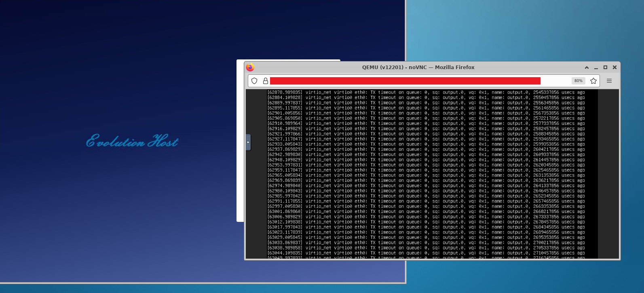Viewport: 644px width, 293px height.
Task: View site security via the padlock icon
Action: click(x=265, y=81)
